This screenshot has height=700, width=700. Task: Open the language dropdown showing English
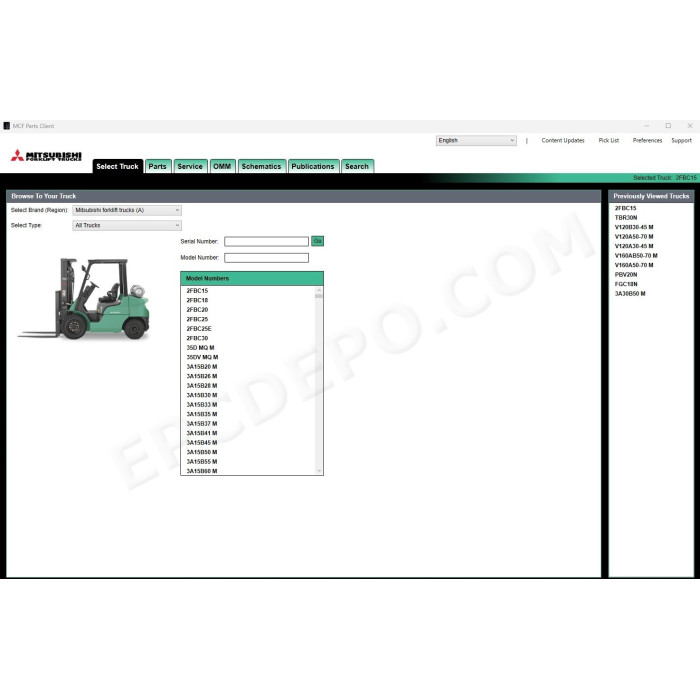tap(476, 140)
